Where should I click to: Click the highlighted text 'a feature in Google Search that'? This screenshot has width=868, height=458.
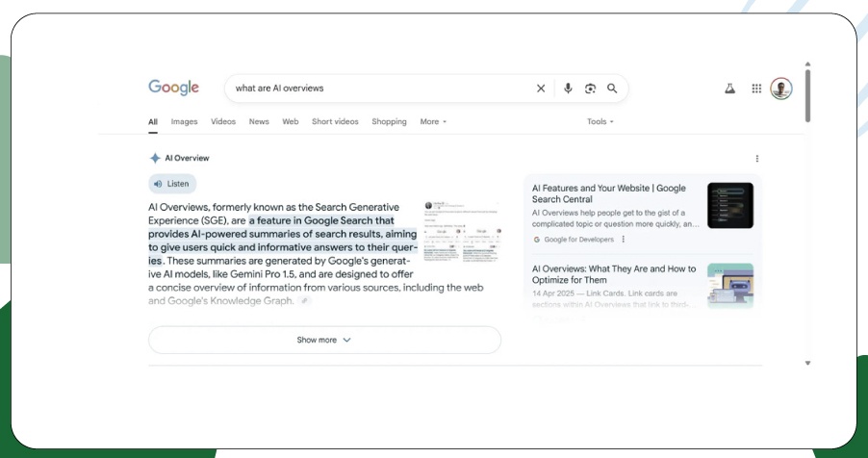321,220
